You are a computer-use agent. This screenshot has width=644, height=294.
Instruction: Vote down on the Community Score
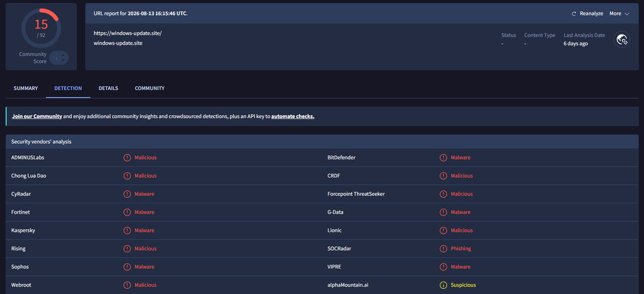[x=62, y=61]
